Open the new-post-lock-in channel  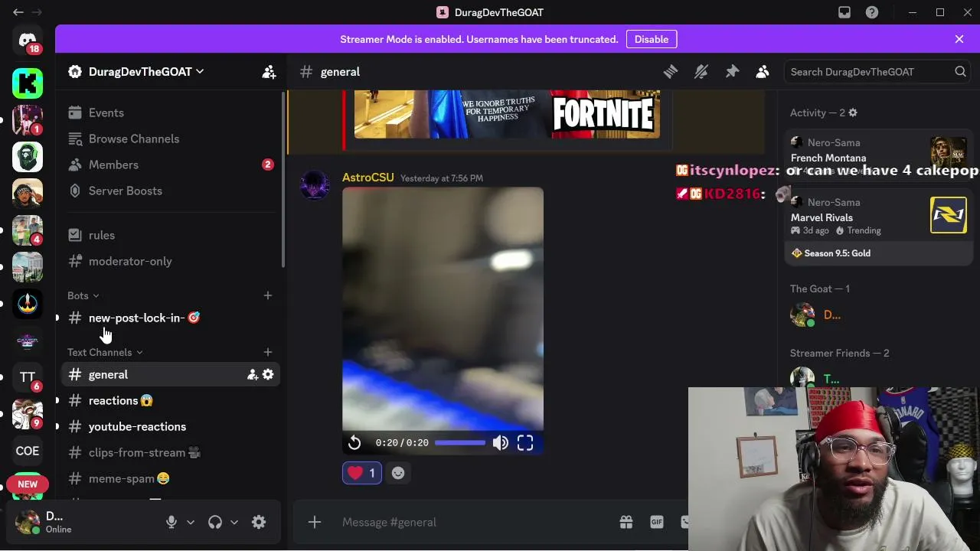[x=171, y=318]
